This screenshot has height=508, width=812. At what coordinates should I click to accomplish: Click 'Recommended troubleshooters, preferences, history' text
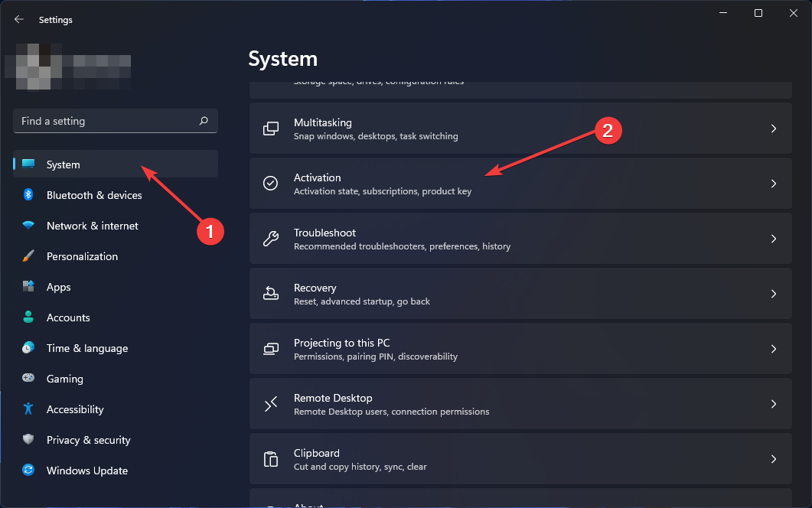coord(402,246)
